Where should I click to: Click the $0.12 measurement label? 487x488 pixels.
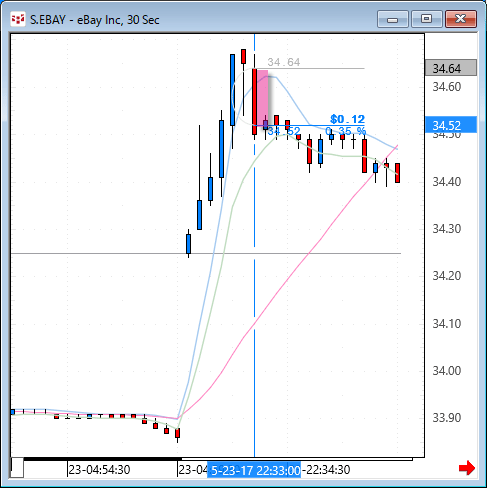coord(347,119)
